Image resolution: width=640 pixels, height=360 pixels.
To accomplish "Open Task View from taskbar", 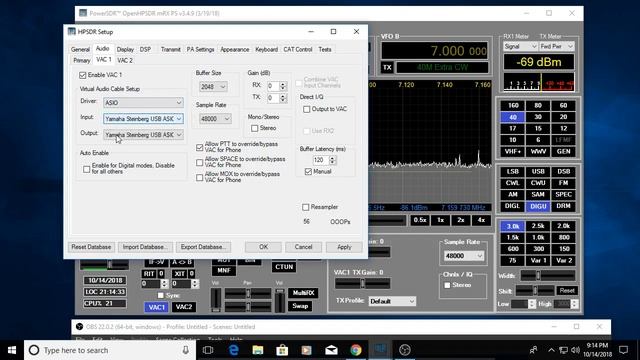I will point(208,350).
